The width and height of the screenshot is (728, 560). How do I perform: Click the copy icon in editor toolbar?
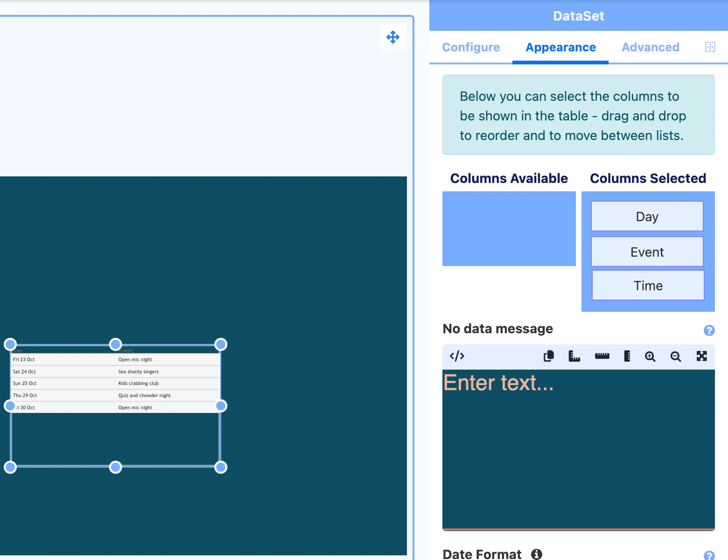point(549,357)
